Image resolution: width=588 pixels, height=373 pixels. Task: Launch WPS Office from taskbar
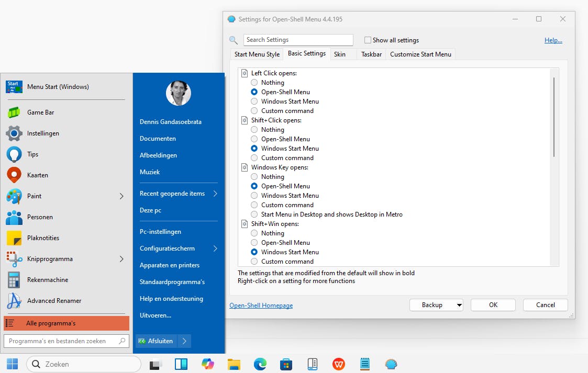click(339, 364)
